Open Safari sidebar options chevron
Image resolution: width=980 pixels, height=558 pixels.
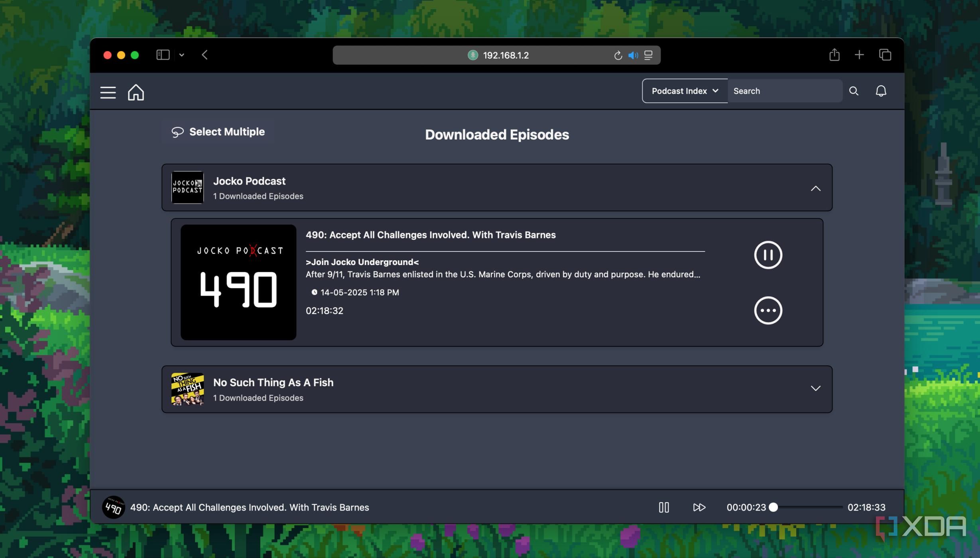[181, 55]
